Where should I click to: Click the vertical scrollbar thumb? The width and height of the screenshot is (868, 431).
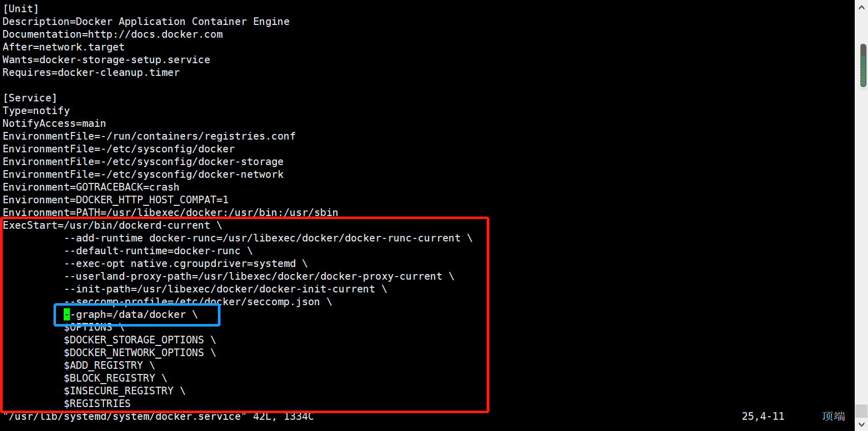[x=863, y=65]
